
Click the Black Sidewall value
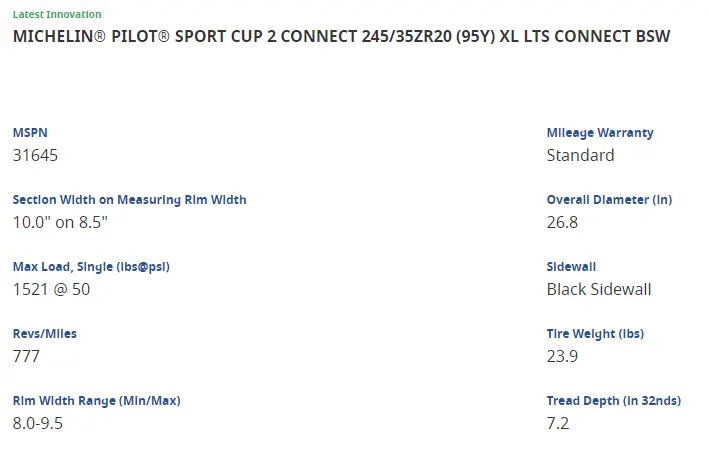pyautogui.click(x=598, y=289)
